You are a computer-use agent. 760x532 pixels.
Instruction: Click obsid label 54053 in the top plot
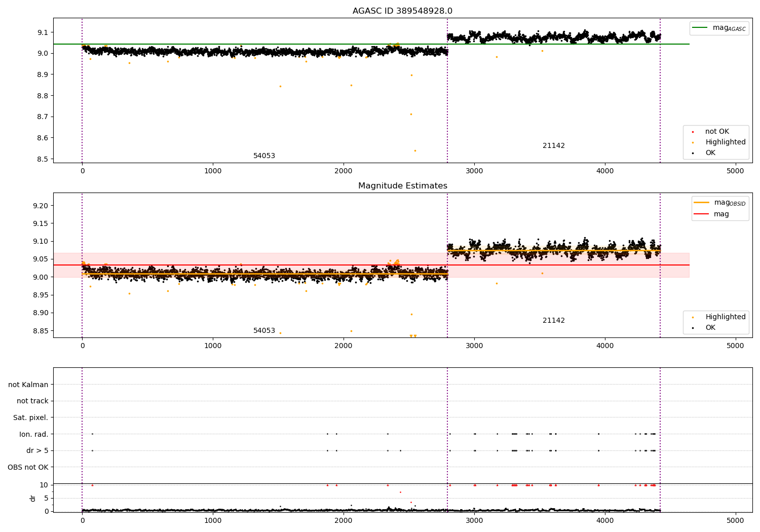[264, 156]
